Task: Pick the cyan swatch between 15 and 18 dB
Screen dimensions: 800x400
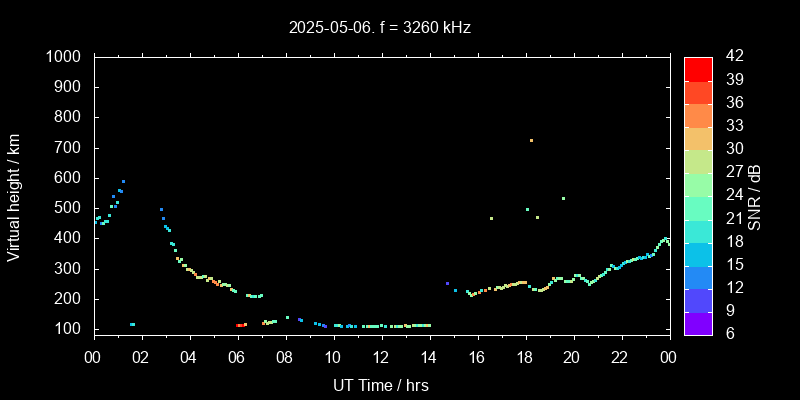Action: click(x=698, y=253)
